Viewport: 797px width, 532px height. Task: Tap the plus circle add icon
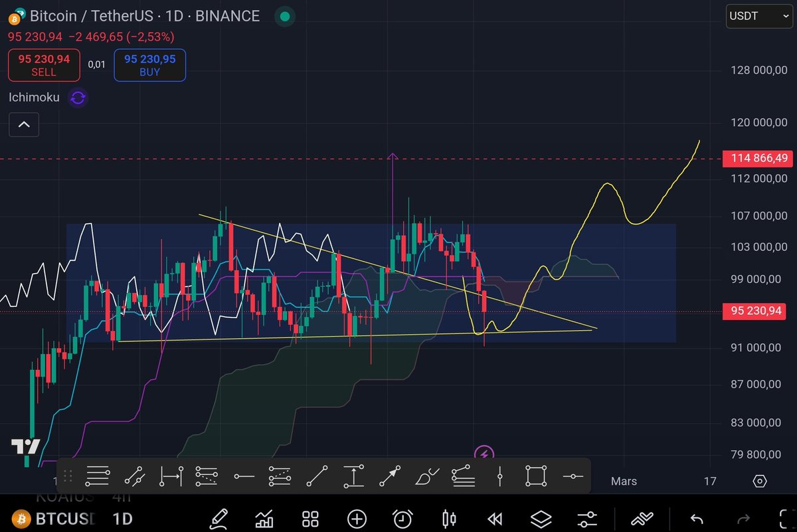click(357, 519)
